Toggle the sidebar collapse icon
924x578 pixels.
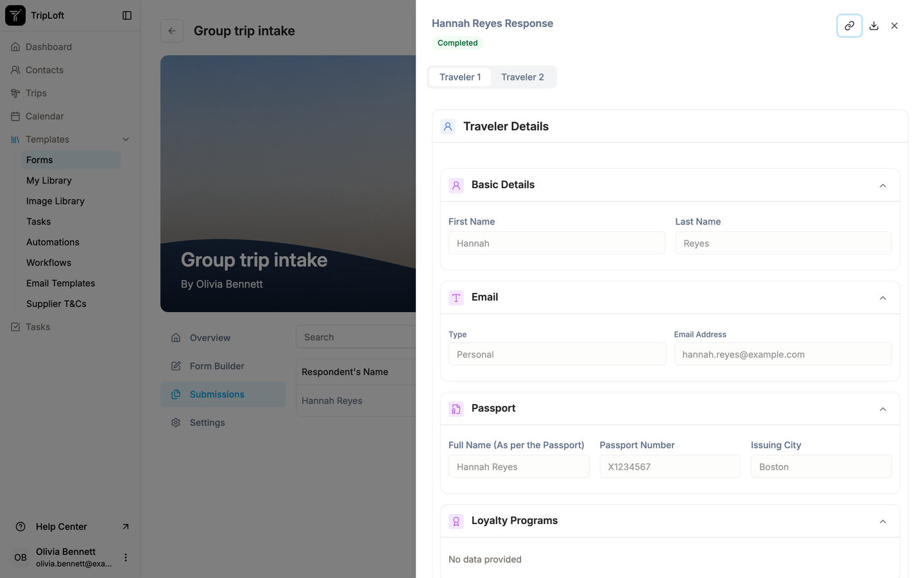[127, 15]
